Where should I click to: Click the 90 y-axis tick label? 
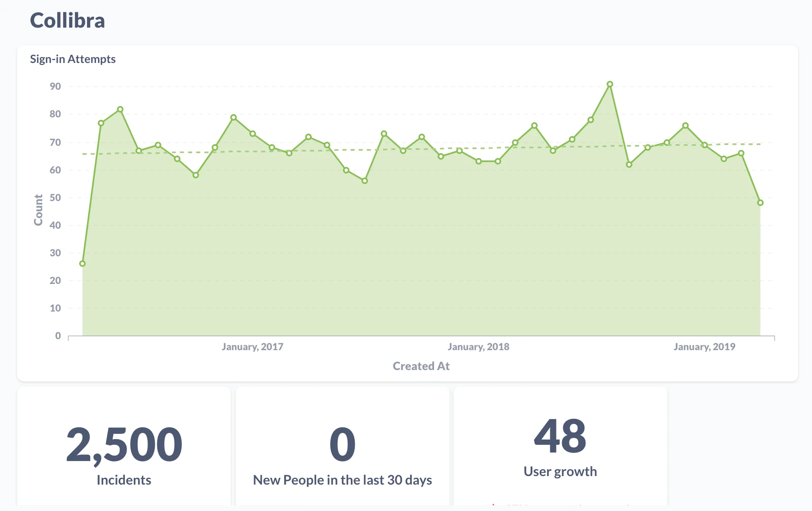click(55, 87)
